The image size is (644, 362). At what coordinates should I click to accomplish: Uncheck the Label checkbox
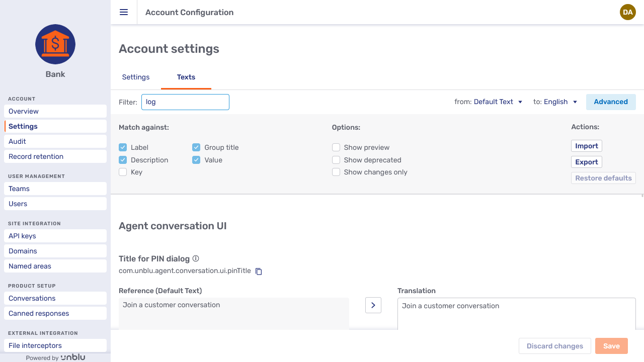click(123, 147)
